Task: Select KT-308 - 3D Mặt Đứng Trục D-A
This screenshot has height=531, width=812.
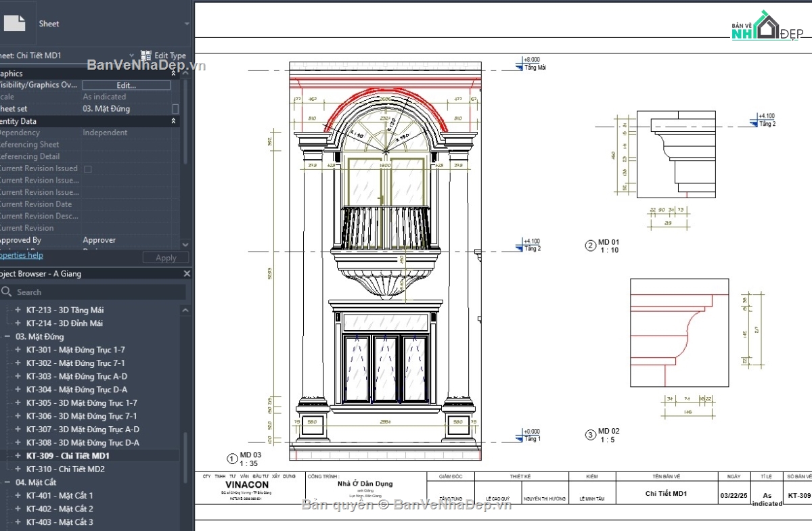Action: pos(83,442)
